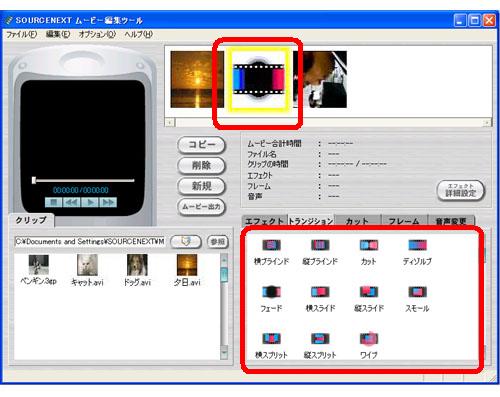Switch to the エフェクト tab

click(264, 221)
